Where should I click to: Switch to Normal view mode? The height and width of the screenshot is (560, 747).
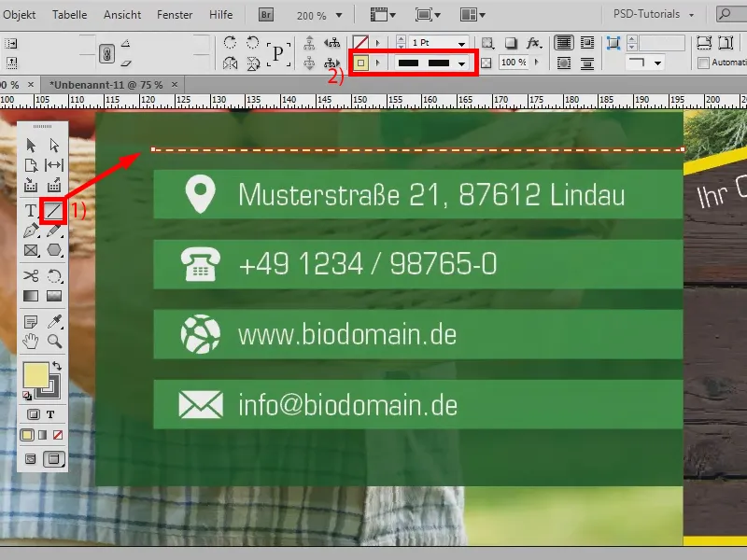(31, 459)
